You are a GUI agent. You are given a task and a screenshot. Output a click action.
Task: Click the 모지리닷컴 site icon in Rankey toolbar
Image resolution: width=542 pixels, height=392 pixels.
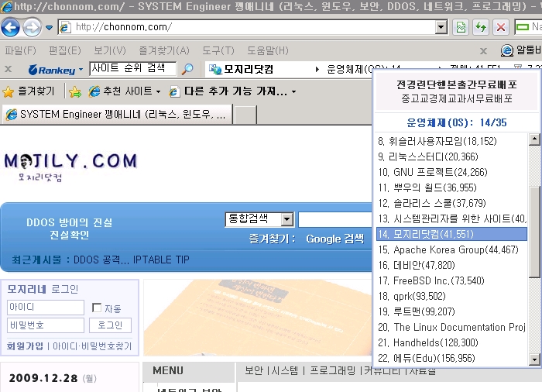click(x=215, y=70)
